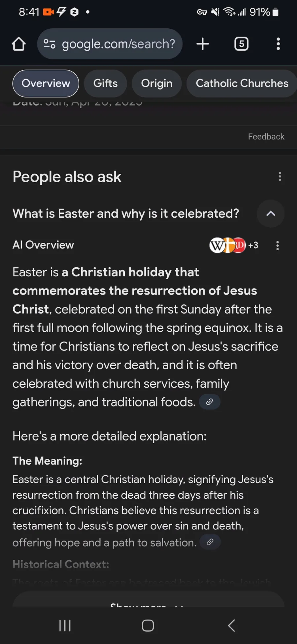This screenshot has height=644, width=297.
Task: Open People also ask options menu
Action: 280,177
